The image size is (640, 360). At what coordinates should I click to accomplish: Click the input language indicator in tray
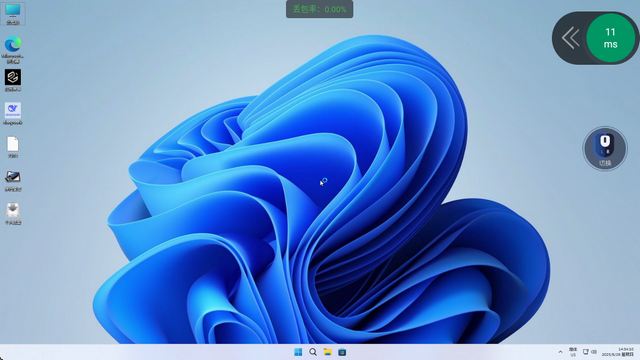point(573,352)
